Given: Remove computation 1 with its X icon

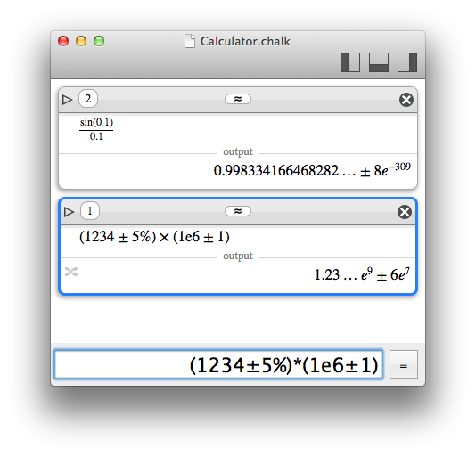Looking at the screenshot, I should point(405,212).
